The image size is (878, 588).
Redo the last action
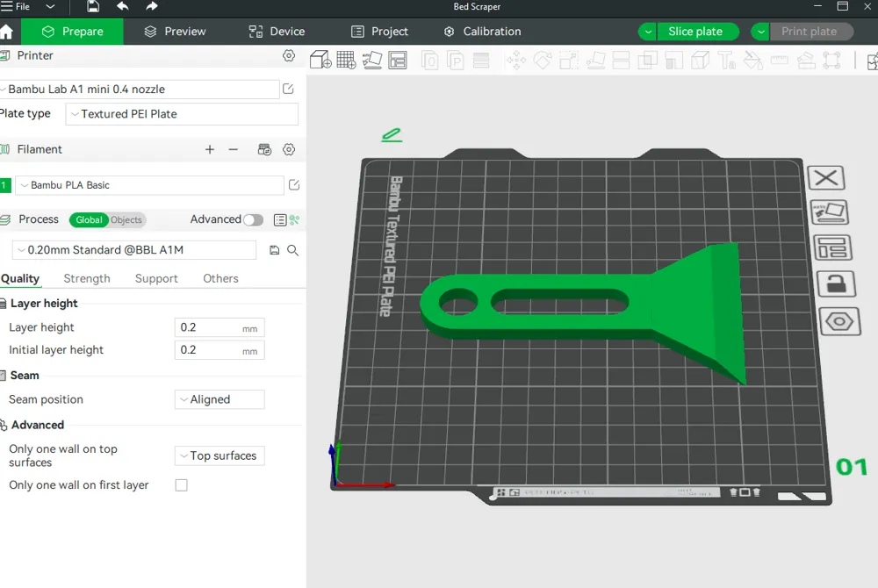pyautogui.click(x=151, y=7)
